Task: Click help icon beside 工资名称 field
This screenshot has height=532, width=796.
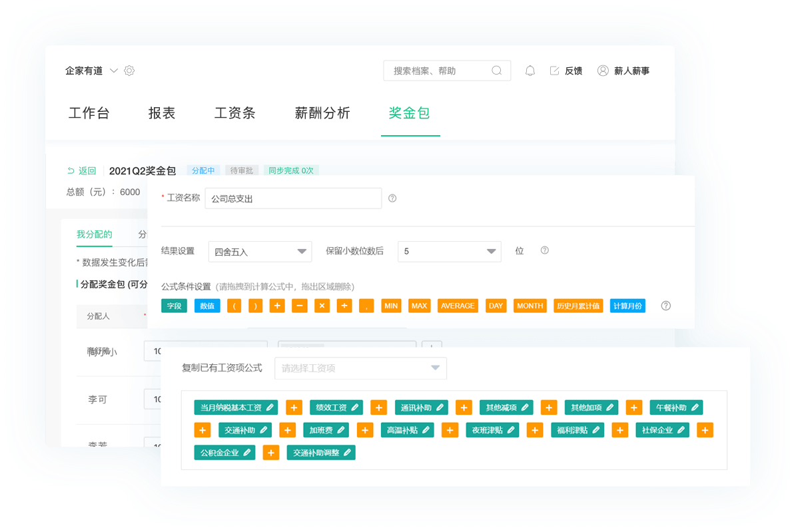Action: click(x=392, y=198)
